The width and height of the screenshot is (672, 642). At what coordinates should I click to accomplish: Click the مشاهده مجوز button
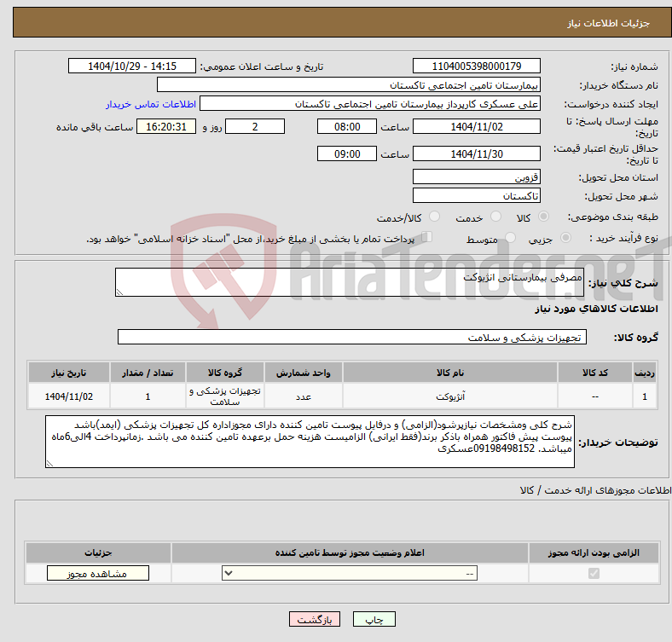tap(98, 574)
